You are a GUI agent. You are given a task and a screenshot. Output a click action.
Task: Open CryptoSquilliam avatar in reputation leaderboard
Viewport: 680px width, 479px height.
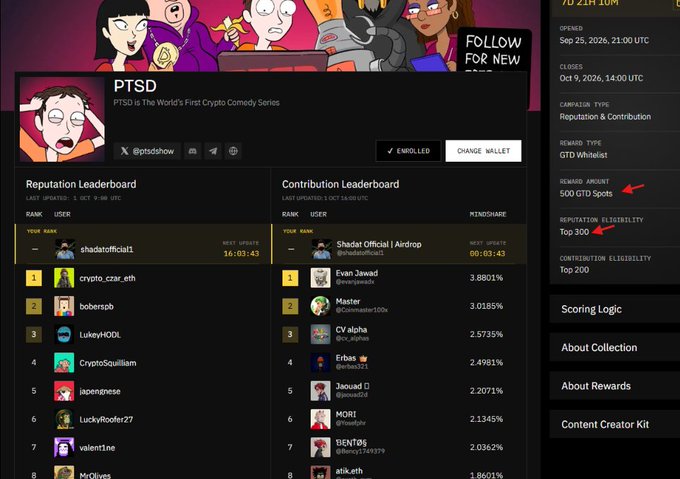[64, 362]
